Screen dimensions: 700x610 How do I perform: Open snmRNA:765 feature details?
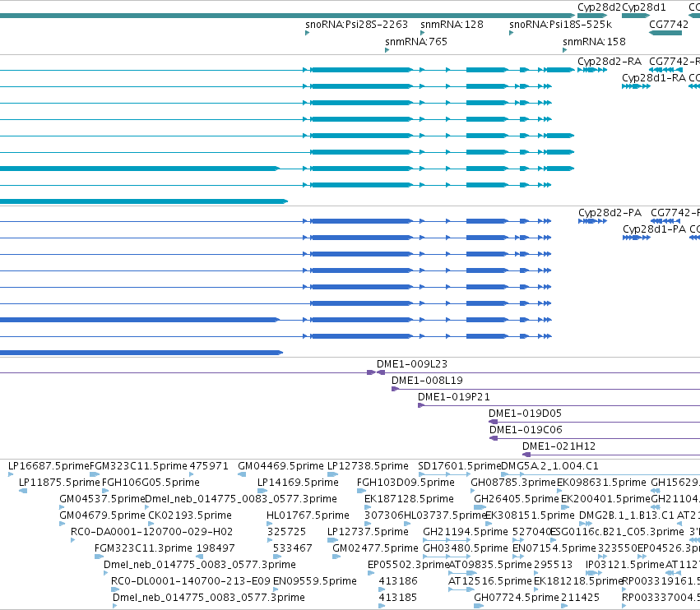387,50
